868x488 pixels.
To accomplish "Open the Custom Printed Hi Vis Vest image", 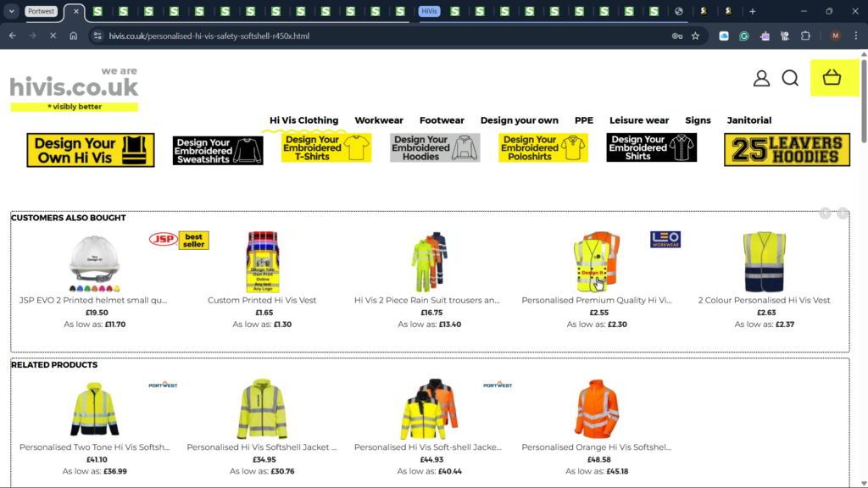I will click(x=263, y=262).
